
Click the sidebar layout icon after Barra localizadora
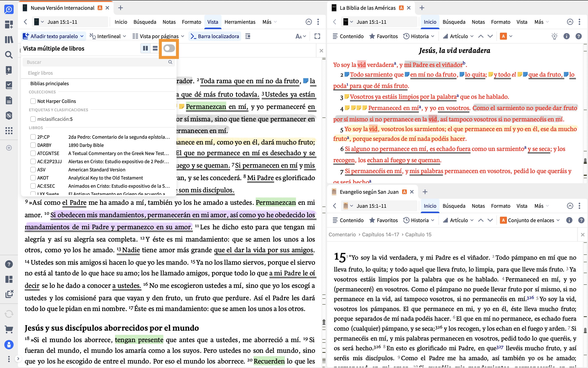248,36
